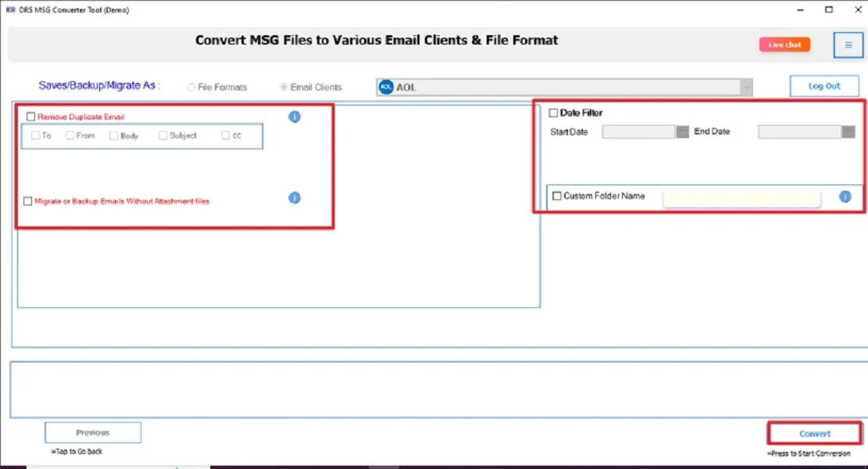Screen dimensions: 868x469
Task: Select the File Formats radio button
Action: (191, 88)
